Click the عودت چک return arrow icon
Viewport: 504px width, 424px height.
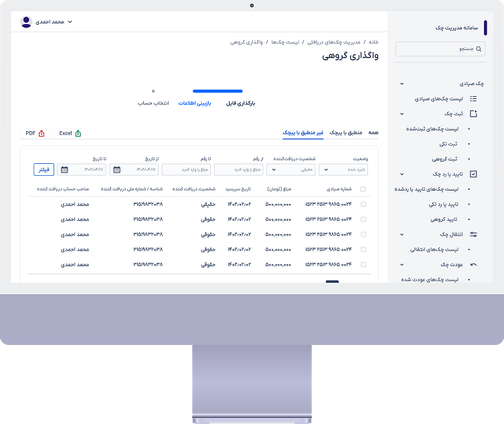click(474, 265)
